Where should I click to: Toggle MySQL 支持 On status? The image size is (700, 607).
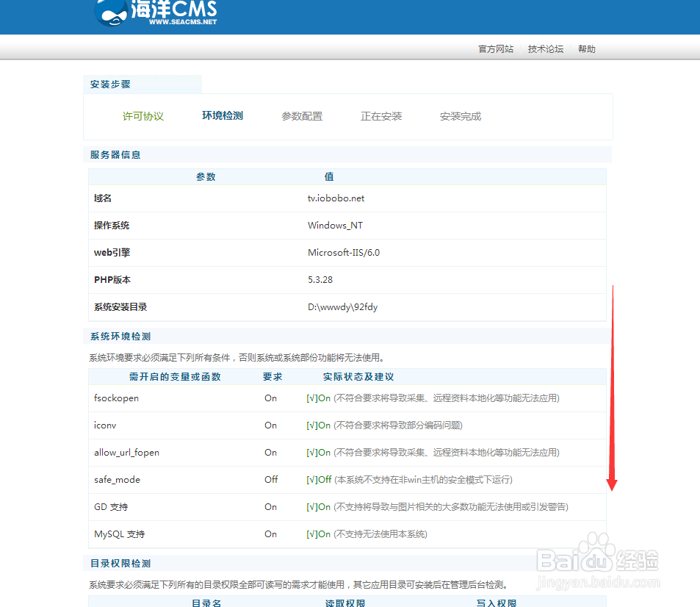(x=270, y=534)
